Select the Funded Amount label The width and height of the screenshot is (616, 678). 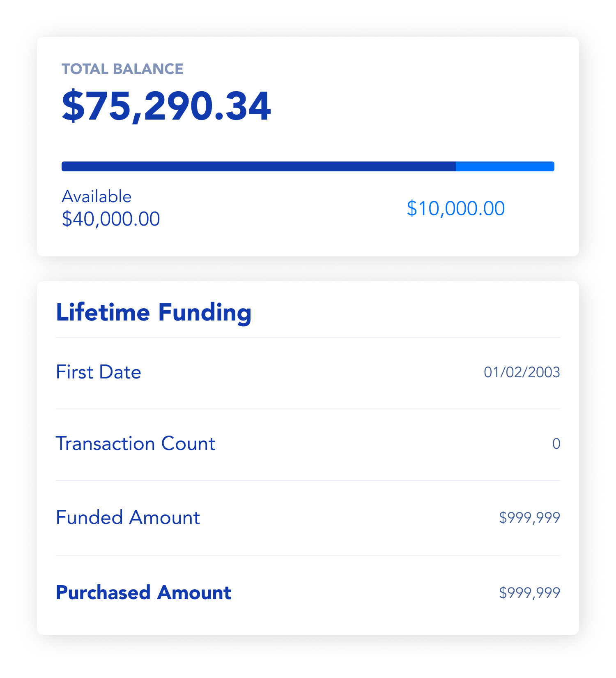click(x=128, y=517)
